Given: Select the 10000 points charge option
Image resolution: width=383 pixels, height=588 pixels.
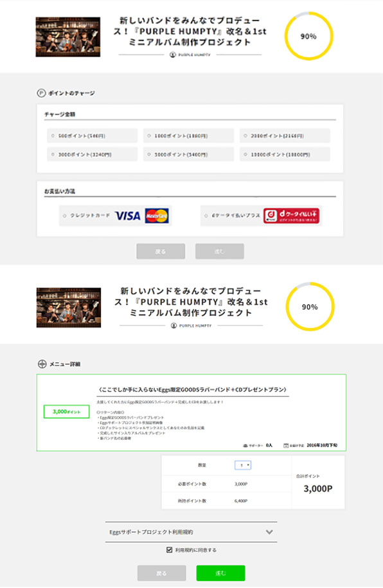Looking at the screenshot, I should coord(285,154).
